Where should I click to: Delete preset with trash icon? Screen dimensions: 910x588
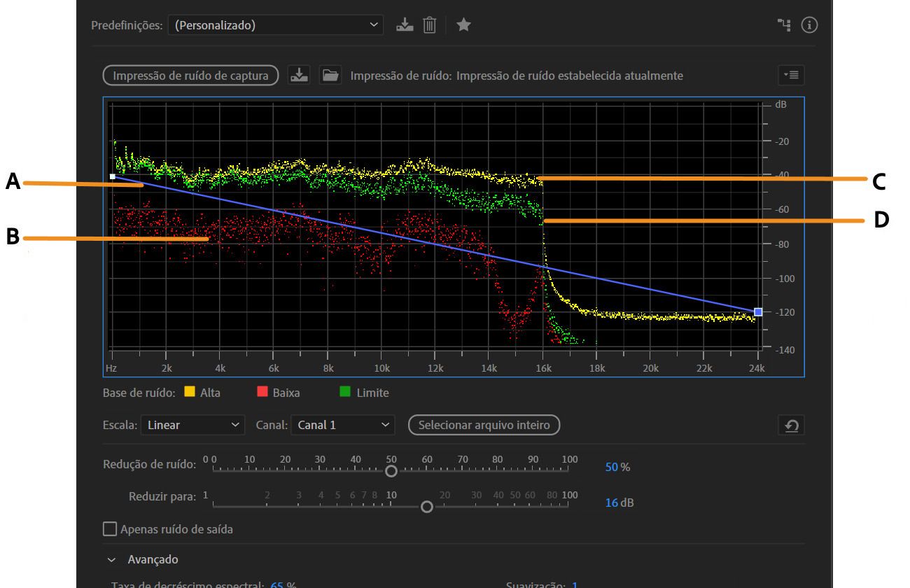[x=429, y=25]
